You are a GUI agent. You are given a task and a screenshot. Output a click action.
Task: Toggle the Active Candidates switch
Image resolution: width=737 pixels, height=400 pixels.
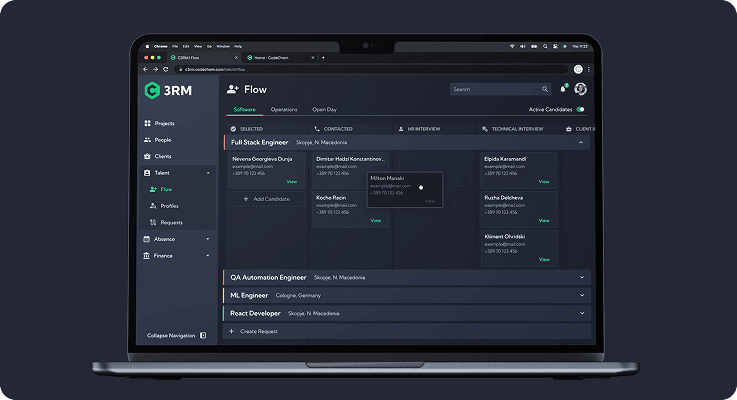tap(580, 110)
